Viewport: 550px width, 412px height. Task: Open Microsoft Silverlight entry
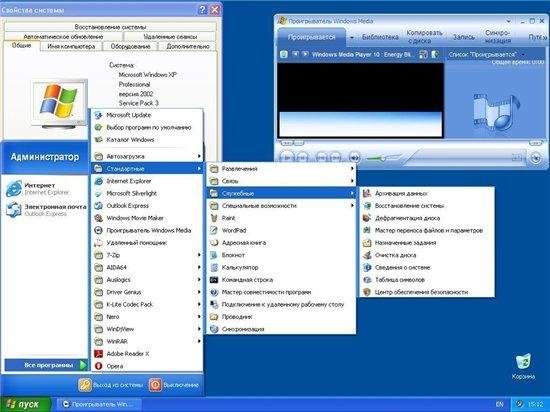click(x=147, y=193)
